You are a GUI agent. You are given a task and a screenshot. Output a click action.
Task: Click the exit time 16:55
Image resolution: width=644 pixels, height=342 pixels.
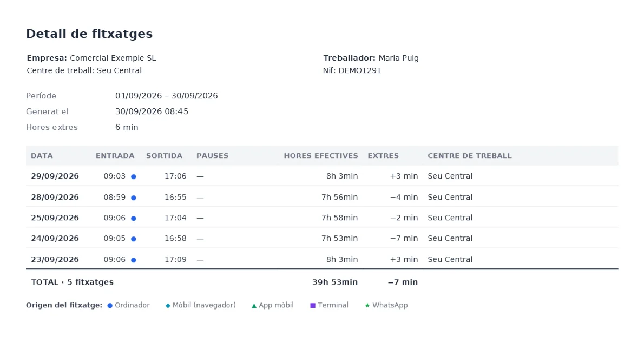(x=175, y=197)
